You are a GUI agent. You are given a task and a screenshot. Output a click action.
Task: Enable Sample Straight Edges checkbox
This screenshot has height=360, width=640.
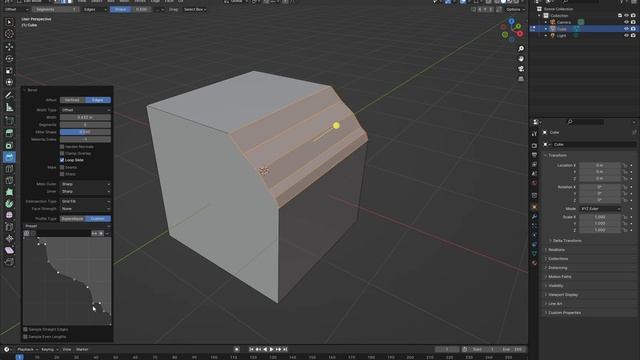click(x=25, y=329)
